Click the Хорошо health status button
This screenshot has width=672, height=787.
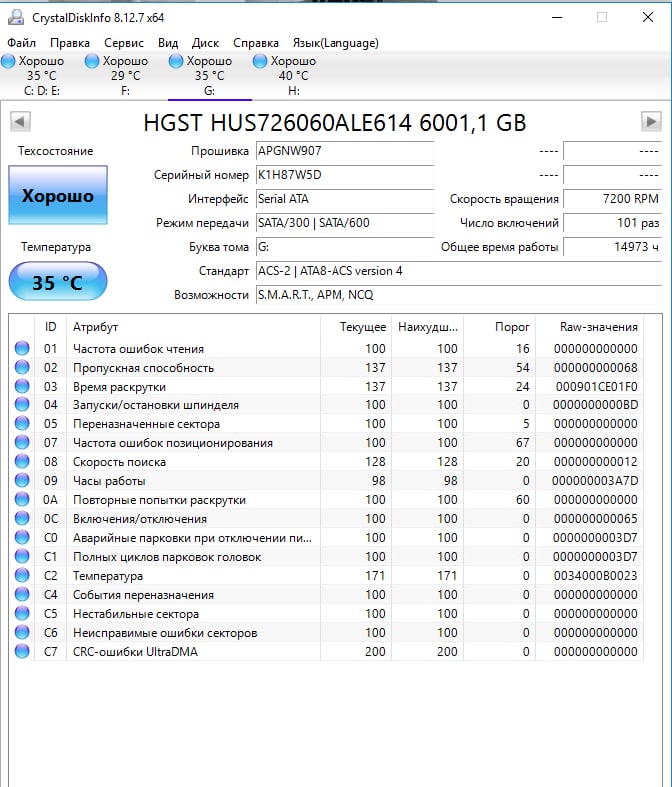pos(58,195)
